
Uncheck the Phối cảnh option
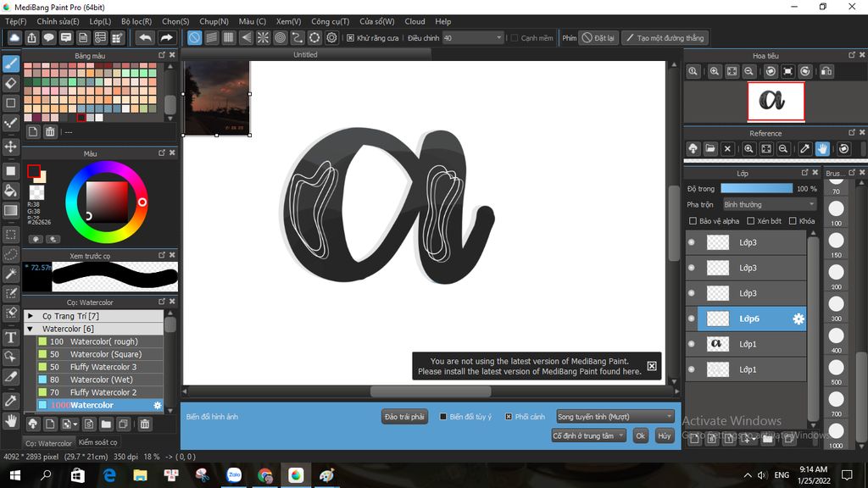coord(509,417)
